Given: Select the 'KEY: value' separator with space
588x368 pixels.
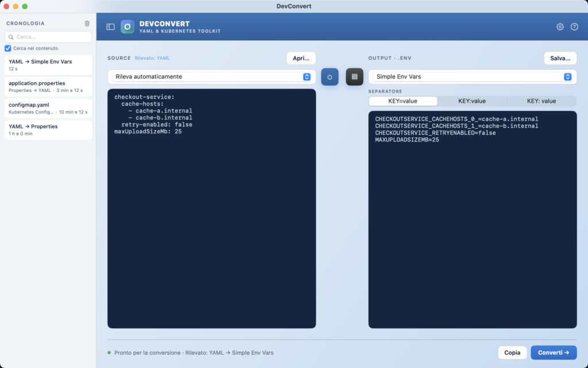Looking at the screenshot, I should point(541,101).
